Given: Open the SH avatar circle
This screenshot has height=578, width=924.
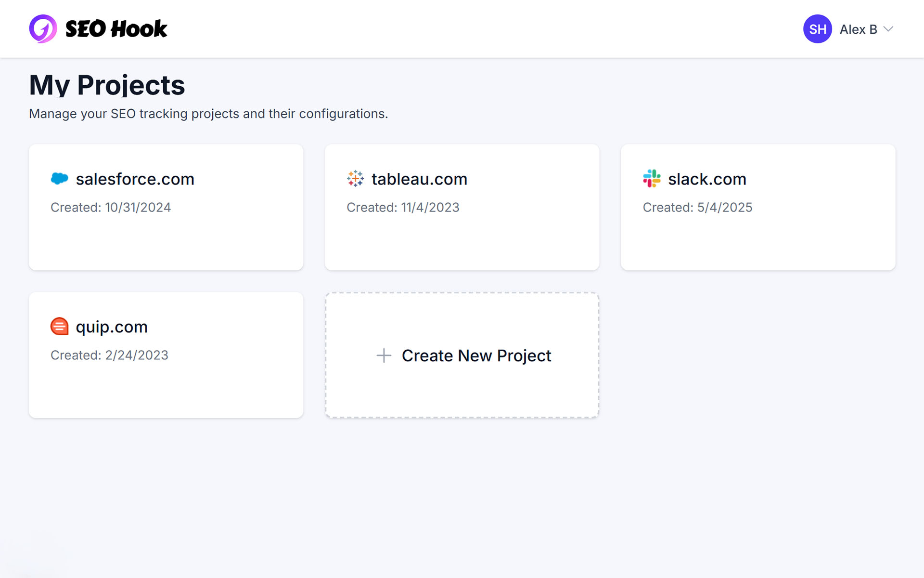Looking at the screenshot, I should (817, 29).
